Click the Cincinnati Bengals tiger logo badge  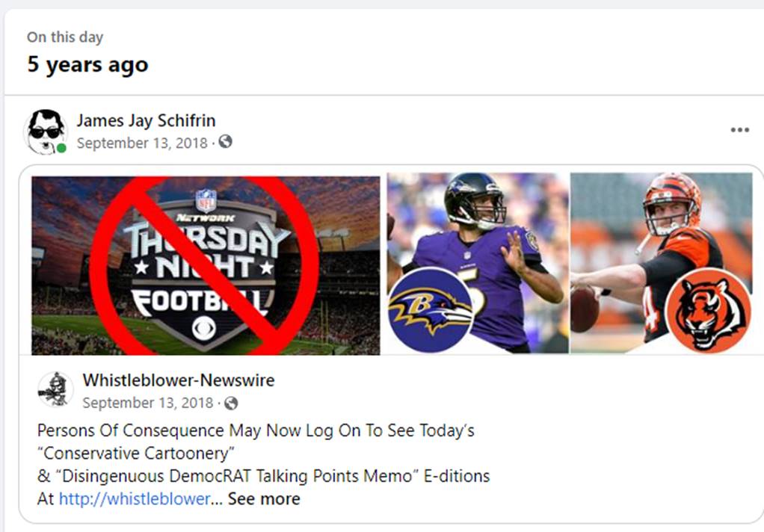tap(708, 311)
